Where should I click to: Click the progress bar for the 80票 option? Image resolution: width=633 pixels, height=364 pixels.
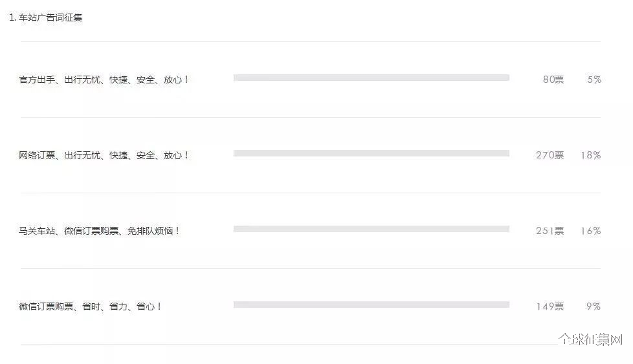coord(372,78)
